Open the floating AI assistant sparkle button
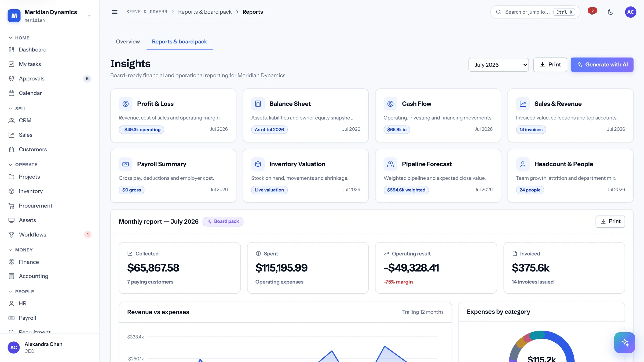Viewport: 644px width, 362px height. pyautogui.click(x=624, y=342)
